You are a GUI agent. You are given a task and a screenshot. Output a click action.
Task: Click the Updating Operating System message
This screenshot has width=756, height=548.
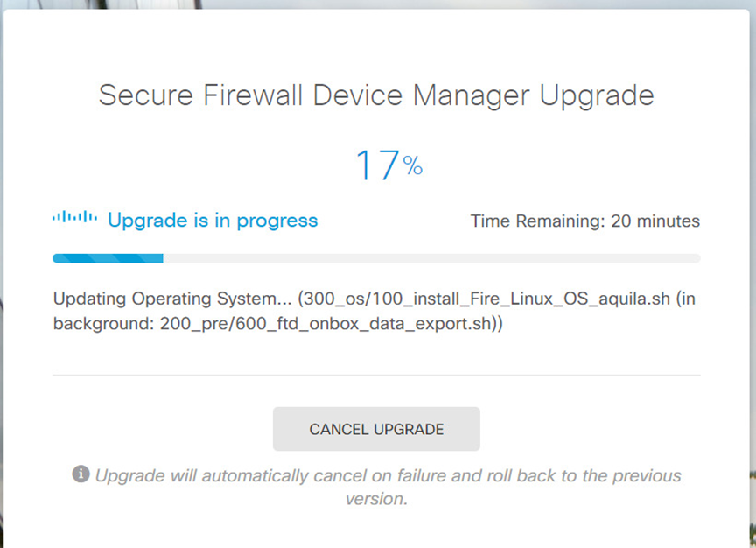[172, 299]
